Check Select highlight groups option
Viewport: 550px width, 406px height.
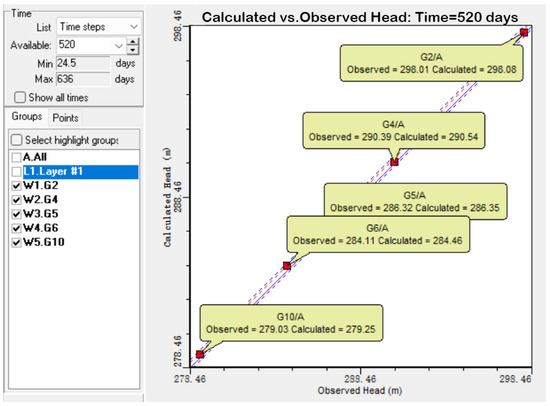(x=16, y=140)
